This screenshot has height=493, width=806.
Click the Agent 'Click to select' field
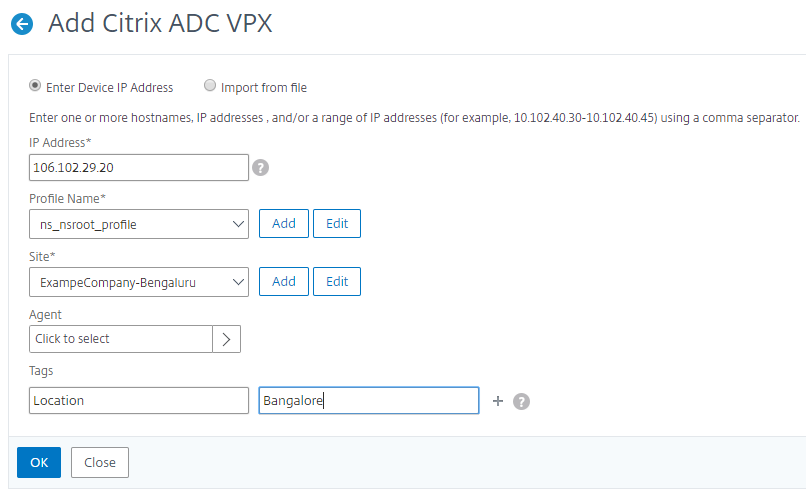point(121,339)
